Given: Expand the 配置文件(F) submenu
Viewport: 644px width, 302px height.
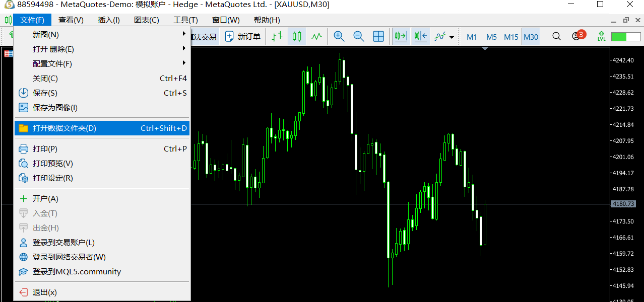Looking at the screenshot, I should tap(101, 64).
